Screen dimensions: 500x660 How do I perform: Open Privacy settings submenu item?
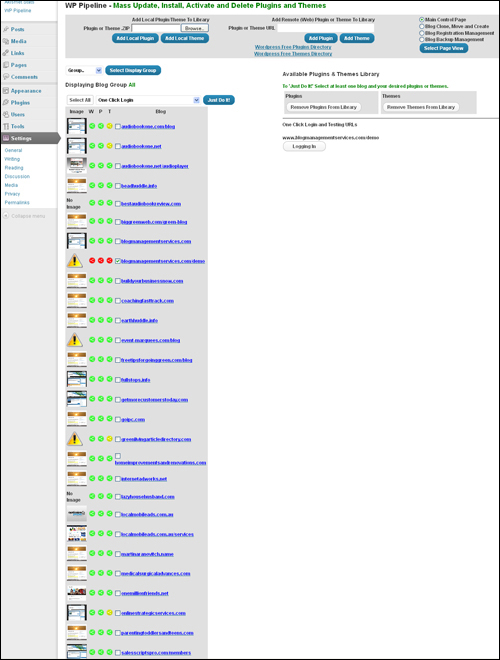(x=12, y=194)
